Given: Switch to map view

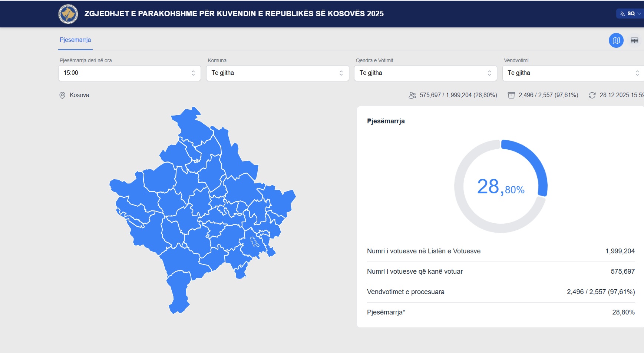Looking at the screenshot, I should coord(616,40).
